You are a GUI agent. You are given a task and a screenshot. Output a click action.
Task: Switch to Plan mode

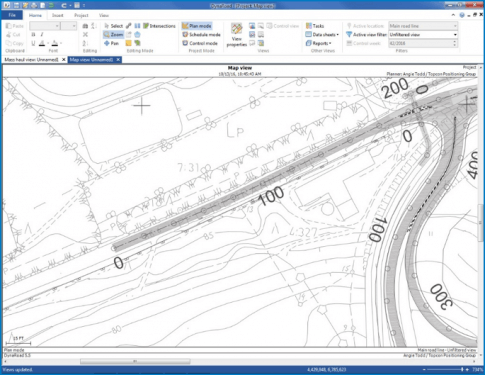[197, 26]
